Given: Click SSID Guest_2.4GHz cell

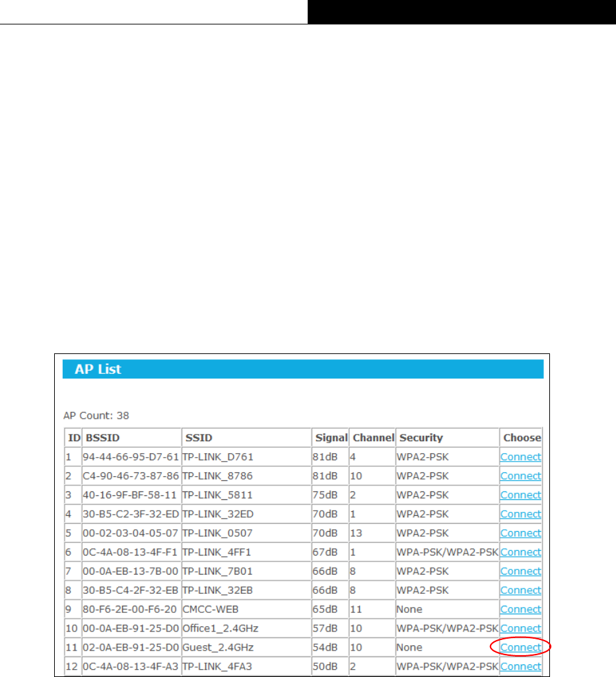Looking at the screenshot, I should coord(246,647).
